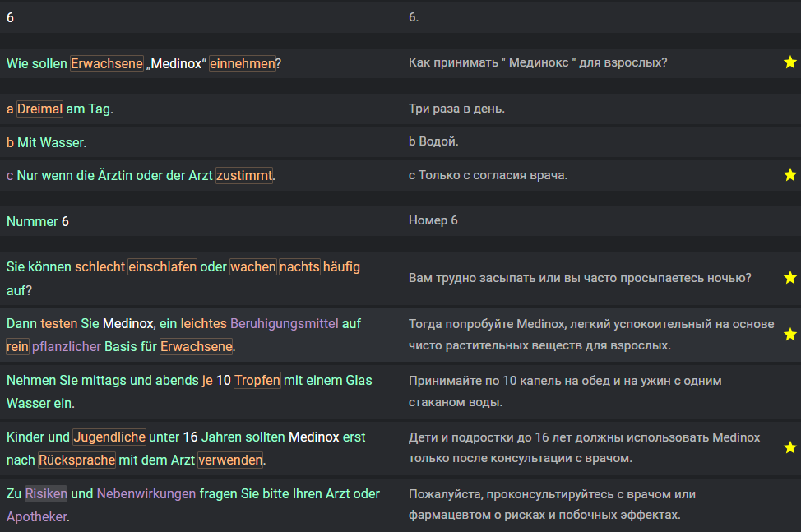The height and width of the screenshot is (532, 801).
Task: Toggle the star beside 'Тогда попробуйте Medinox' translation
Action: [x=789, y=335]
